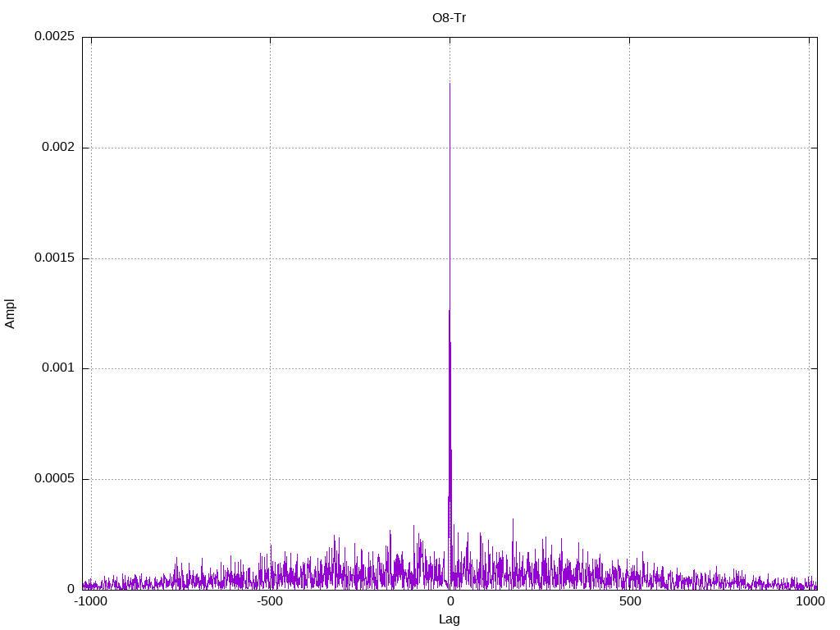This screenshot has width=840, height=630.
Task: Click the -500 x-axis tick label
Action: pyautogui.click(x=269, y=601)
